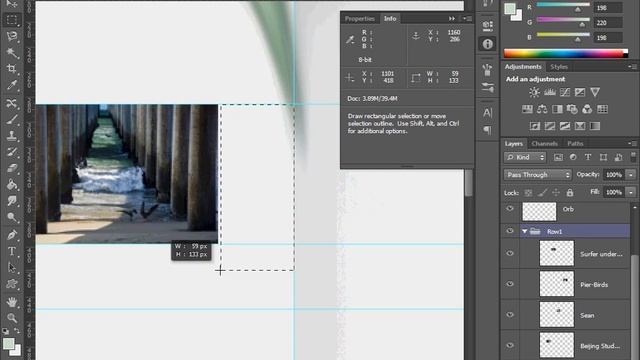The image size is (640, 360).
Task: Click the R color slider
Action: (563, 6)
